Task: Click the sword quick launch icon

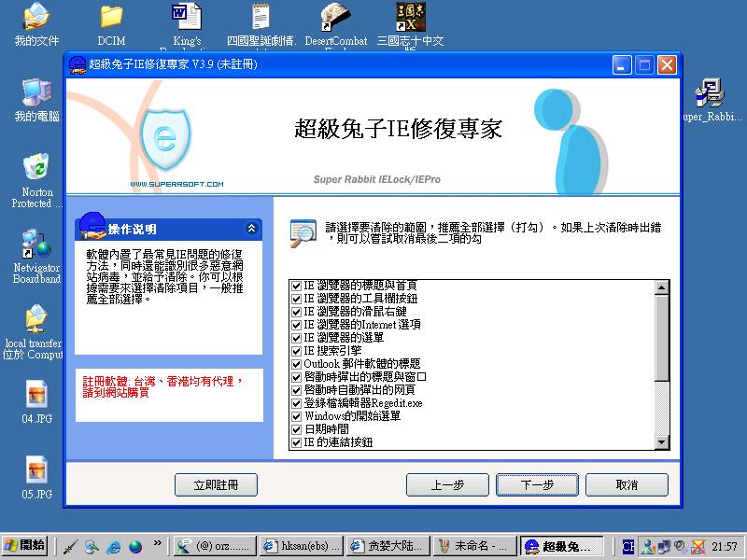Action: point(70,547)
